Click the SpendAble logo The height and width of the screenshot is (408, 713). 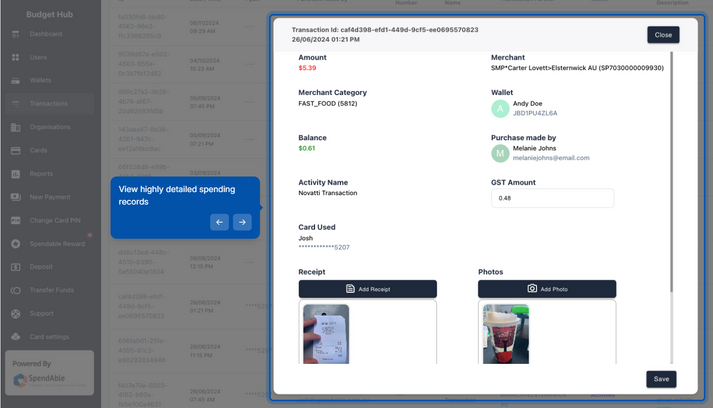(49, 380)
